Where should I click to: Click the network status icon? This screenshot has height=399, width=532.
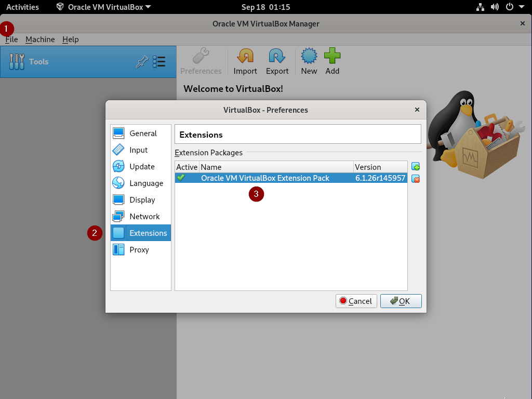tap(480, 7)
